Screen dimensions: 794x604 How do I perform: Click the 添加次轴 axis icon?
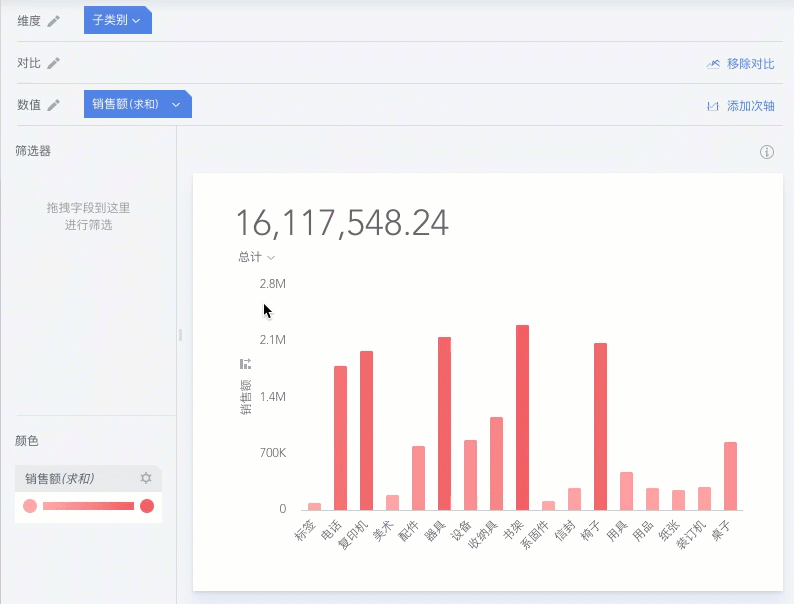[713, 106]
